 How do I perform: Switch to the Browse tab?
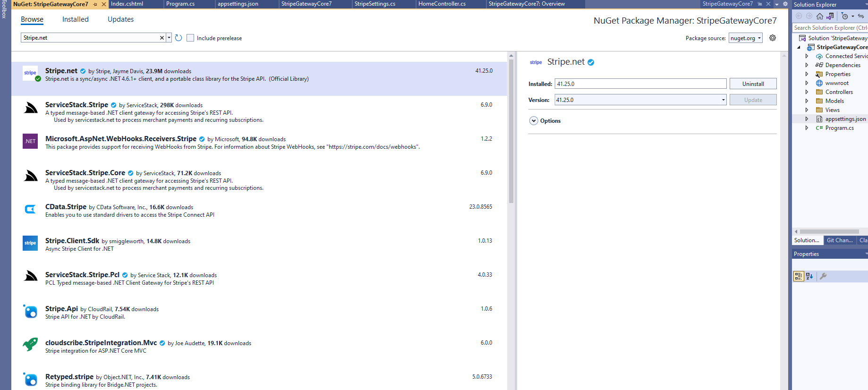point(32,19)
